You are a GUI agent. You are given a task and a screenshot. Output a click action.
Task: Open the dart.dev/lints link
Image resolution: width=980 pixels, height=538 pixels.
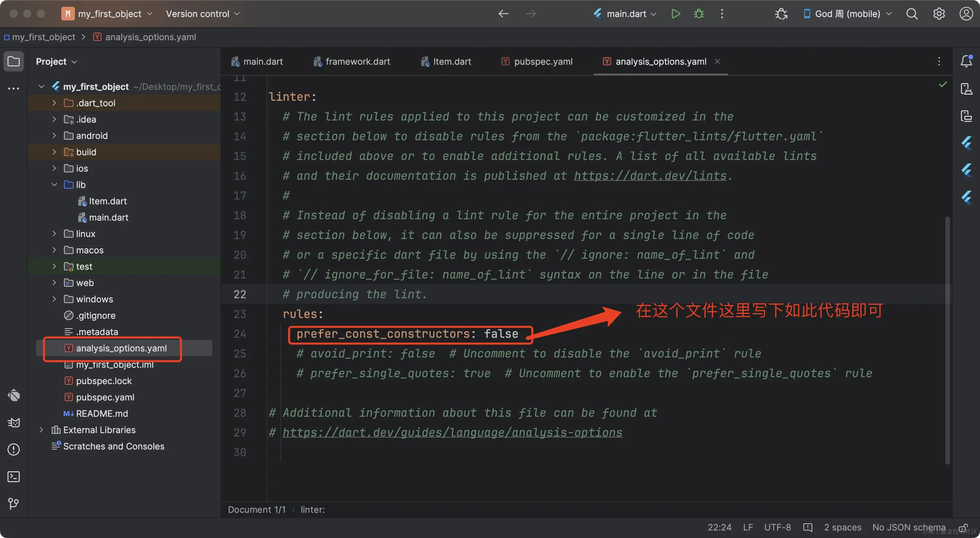tap(650, 176)
